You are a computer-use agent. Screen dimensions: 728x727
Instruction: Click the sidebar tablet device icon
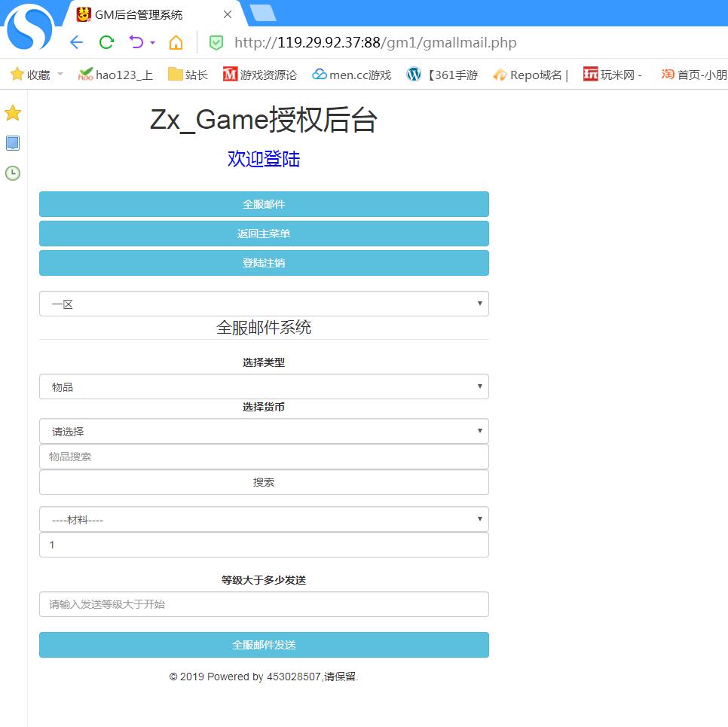coord(13,143)
